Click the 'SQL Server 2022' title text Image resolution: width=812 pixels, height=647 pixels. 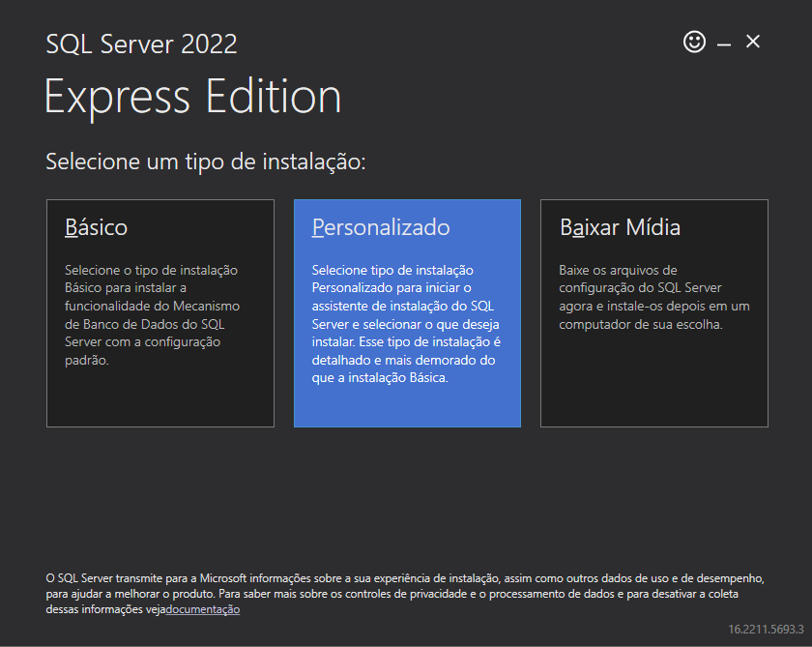tap(141, 44)
